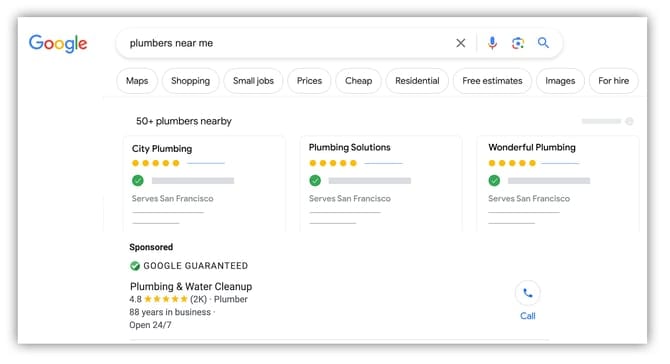
Task: Open the Plumbing Solutions listing
Action: click(x=350, y=147)
